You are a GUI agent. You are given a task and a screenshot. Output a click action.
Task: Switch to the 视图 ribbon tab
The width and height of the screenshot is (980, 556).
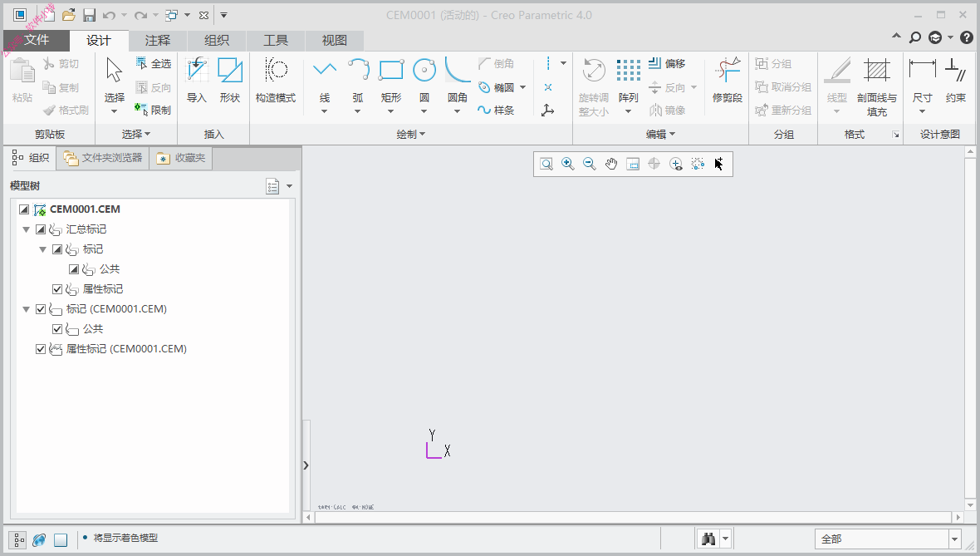click(x=335, y=41)
